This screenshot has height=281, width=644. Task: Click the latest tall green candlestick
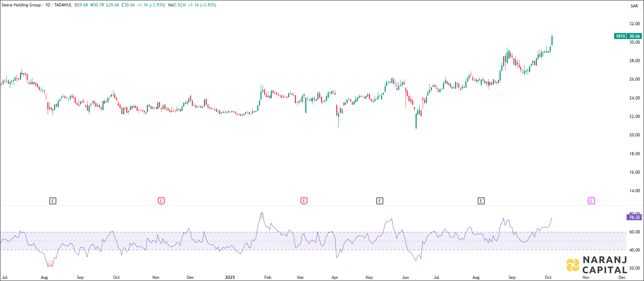tap(552, 40)
